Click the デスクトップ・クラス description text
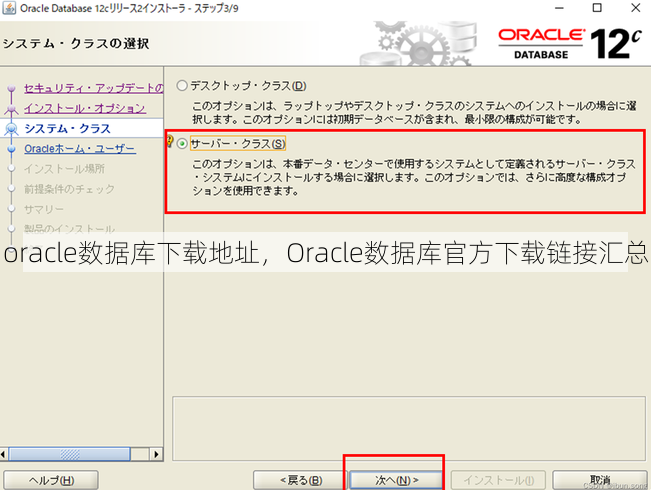Viewport: 651px width, 490px height. [x=414, y=113]
